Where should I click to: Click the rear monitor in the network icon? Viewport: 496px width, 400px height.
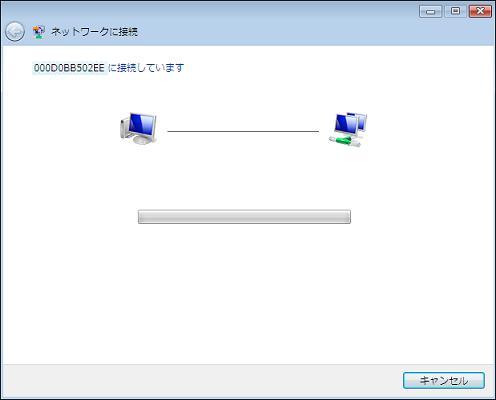[361, 120]
